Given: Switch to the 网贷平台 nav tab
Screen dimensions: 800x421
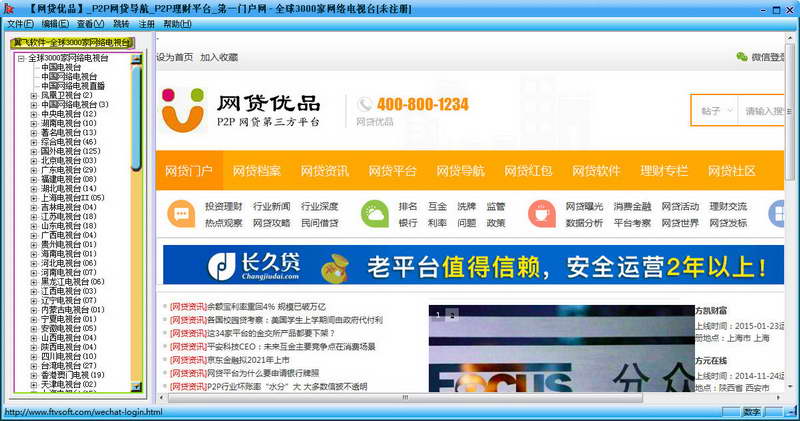Looking at the screenshot, I should point(392,170).
